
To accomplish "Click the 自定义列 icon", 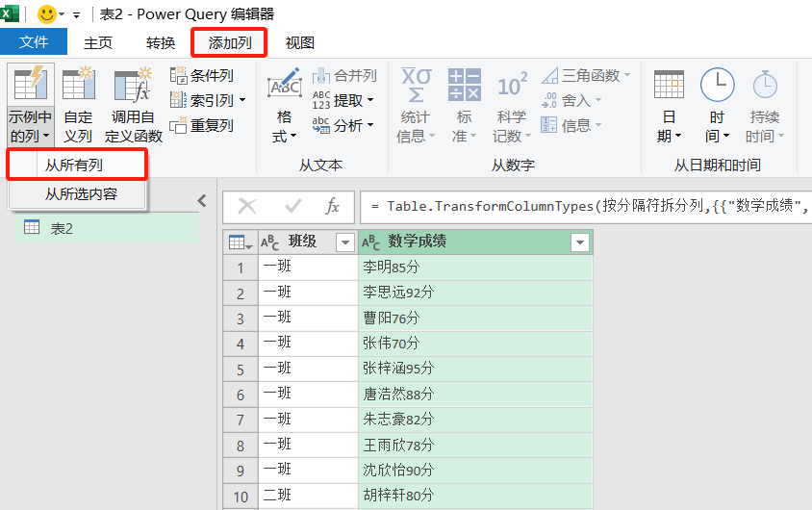I will (78, 83).
